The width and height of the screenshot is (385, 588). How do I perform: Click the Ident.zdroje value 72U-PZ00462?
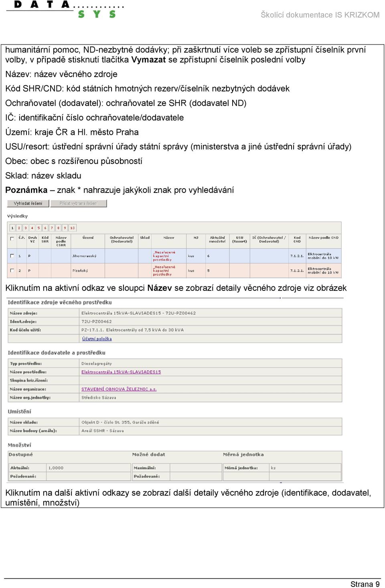pos(97,322)
